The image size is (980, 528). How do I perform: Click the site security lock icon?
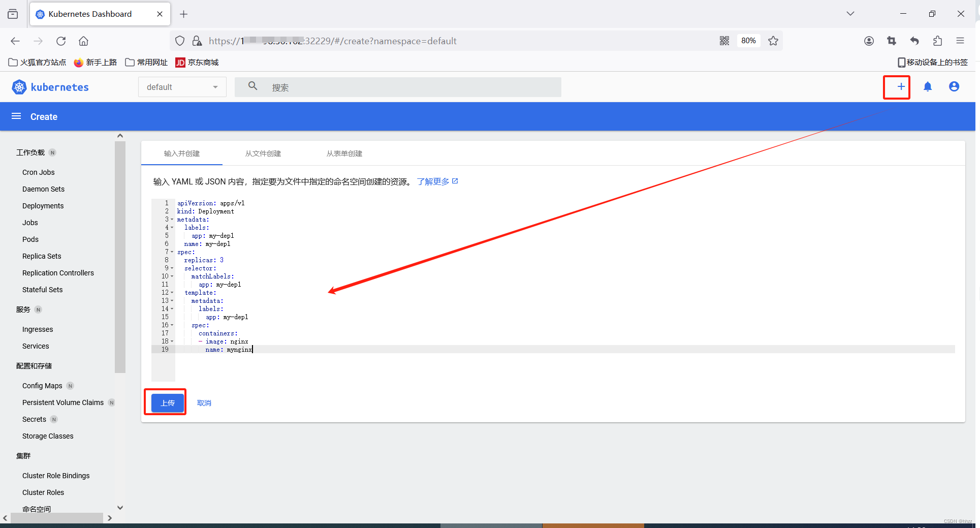click(x=197, y=41)
